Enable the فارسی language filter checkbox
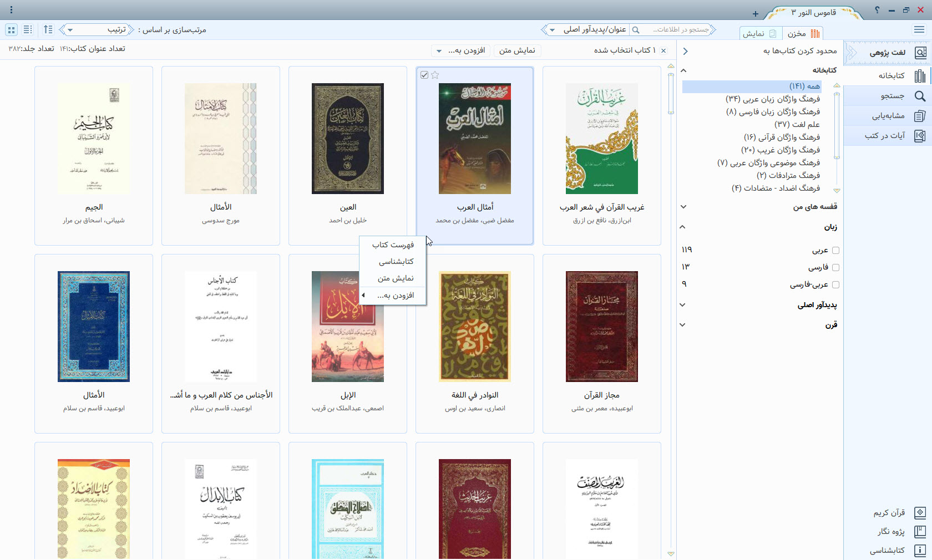932x560 pixels. click(835, 267)
